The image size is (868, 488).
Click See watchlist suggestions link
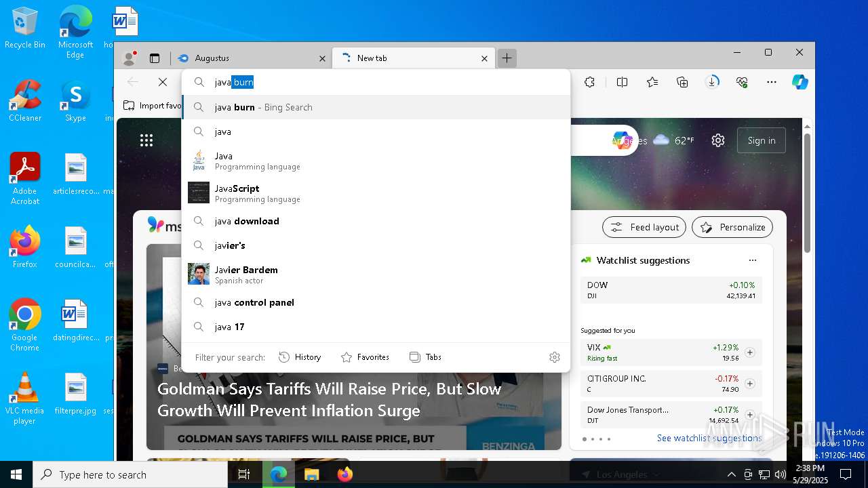tap(709, 439)
